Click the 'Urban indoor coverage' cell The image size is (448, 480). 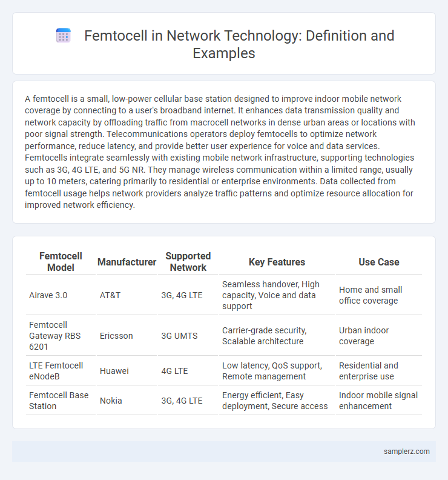coord(379,336)
